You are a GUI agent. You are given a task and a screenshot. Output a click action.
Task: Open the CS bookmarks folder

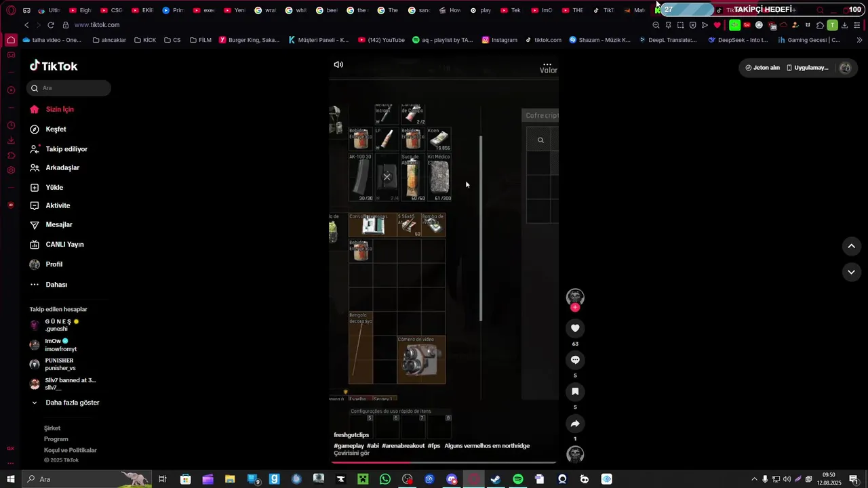point(172,40)
